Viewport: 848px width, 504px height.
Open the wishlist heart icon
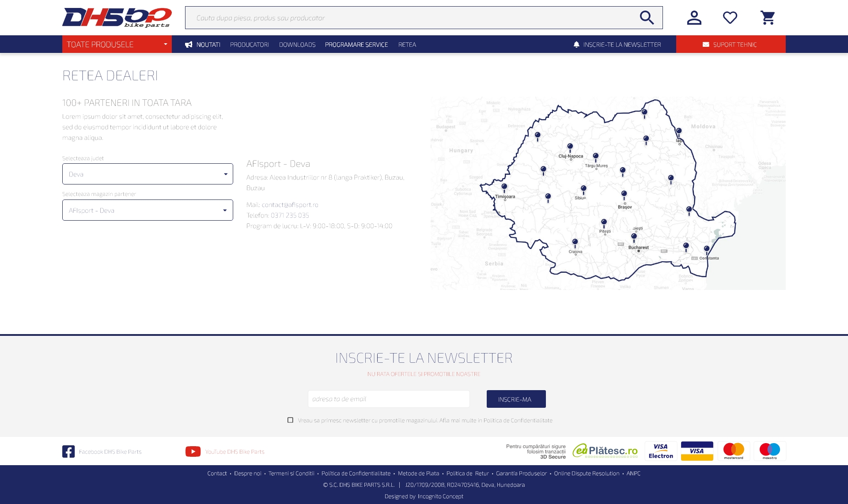[730, 18]
